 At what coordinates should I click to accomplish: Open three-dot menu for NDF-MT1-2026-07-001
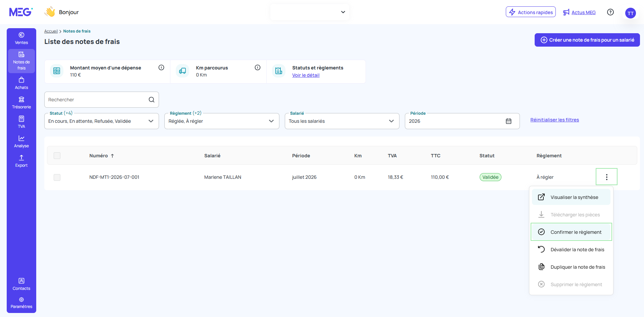pyautogui.click(x=606, y=177)
